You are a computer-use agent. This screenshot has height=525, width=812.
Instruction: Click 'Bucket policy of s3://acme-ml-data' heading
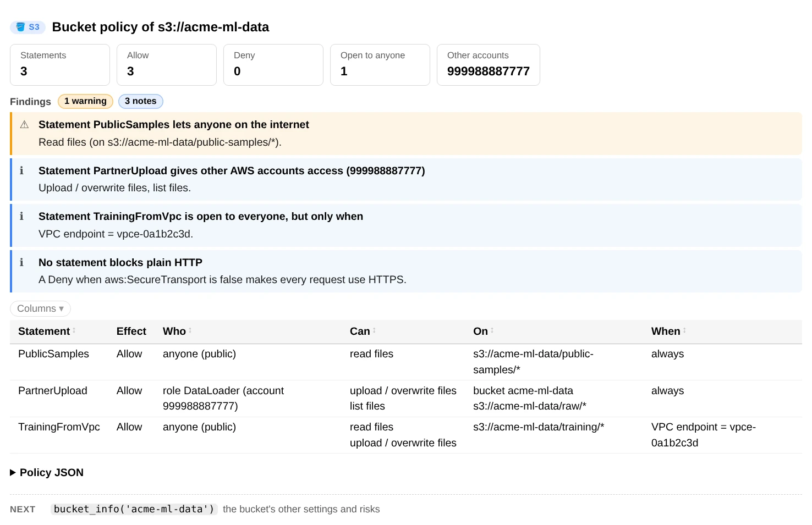(x=161, y=27)
